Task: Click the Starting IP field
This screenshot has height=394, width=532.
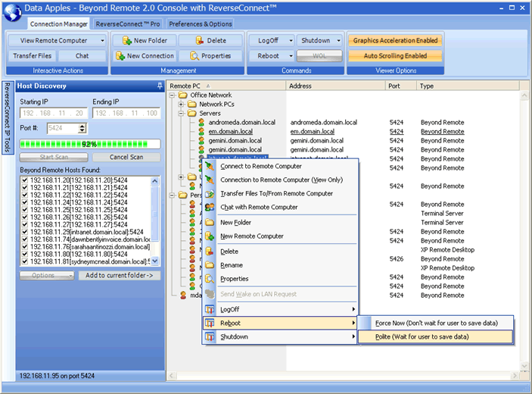Action: [54, 113]
